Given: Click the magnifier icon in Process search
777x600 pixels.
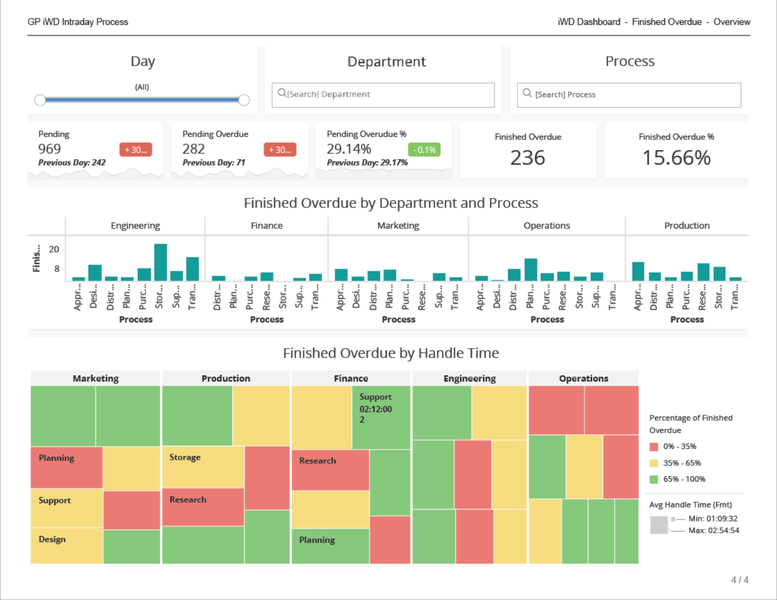Looking at the screenshot, I should pos(527,94).
